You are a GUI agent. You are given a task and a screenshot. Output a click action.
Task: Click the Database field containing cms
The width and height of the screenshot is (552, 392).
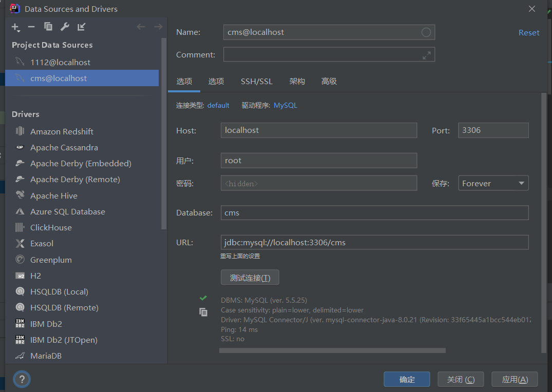[x=374, y=212]
